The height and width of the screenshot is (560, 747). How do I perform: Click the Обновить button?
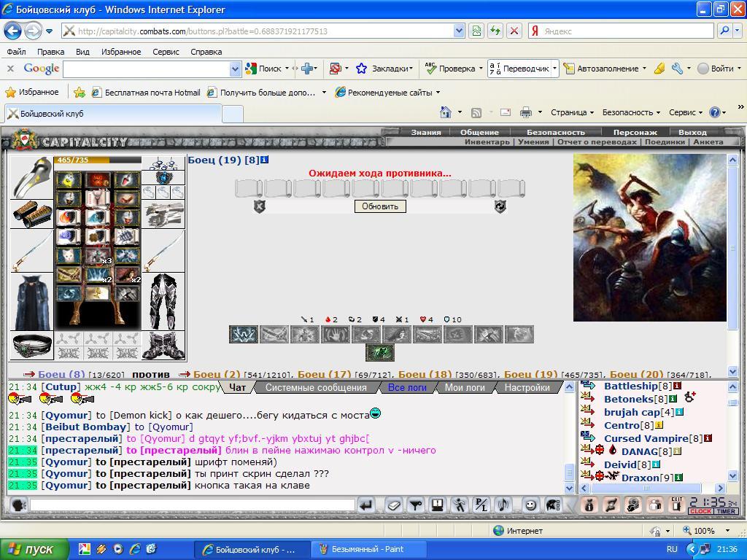[380, 206]
